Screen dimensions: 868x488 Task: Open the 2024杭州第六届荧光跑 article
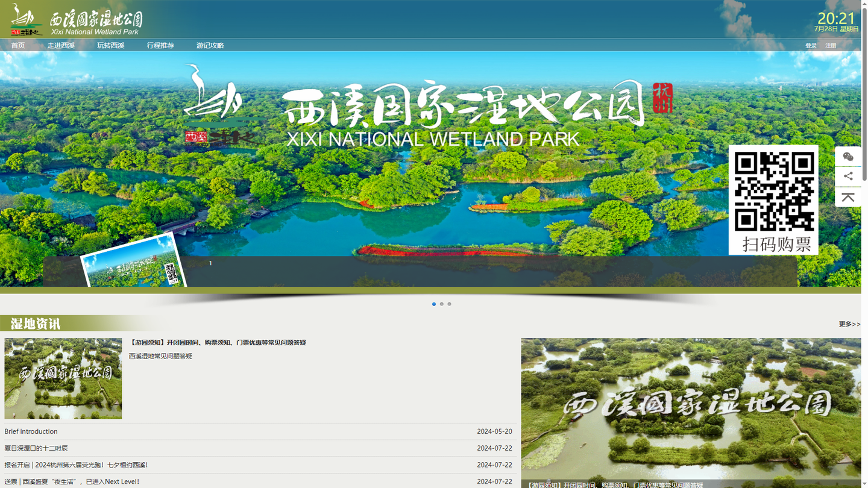click(x=77, y=465)
